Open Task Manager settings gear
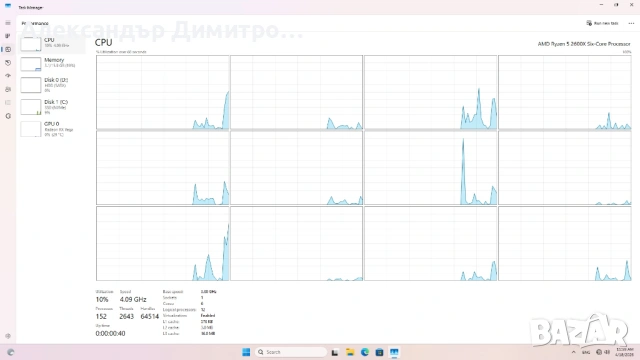Viewport: 640px width, 360px height. [x=8, y=336]
